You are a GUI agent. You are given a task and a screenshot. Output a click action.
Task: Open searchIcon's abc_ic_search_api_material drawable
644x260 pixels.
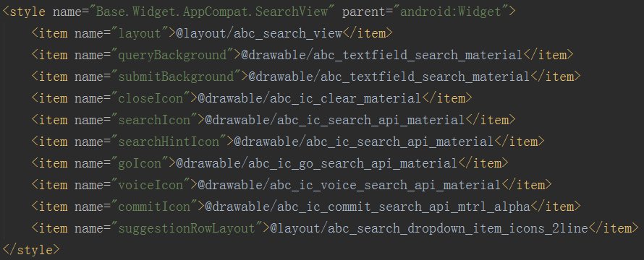pos(335,120)
